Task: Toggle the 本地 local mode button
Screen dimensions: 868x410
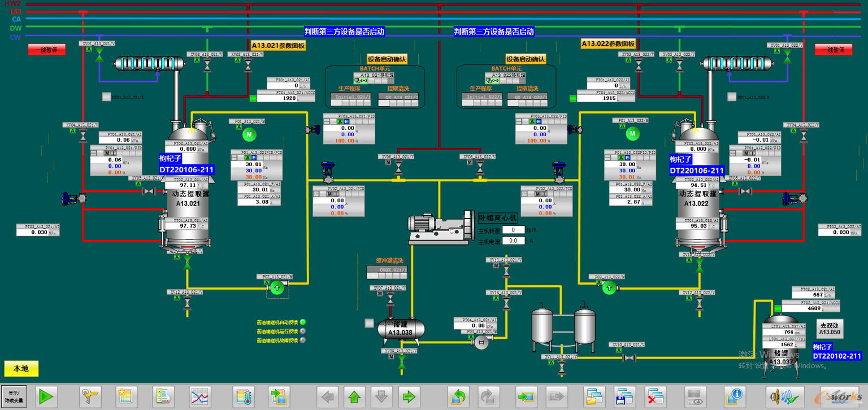Action: click(21, 369)
